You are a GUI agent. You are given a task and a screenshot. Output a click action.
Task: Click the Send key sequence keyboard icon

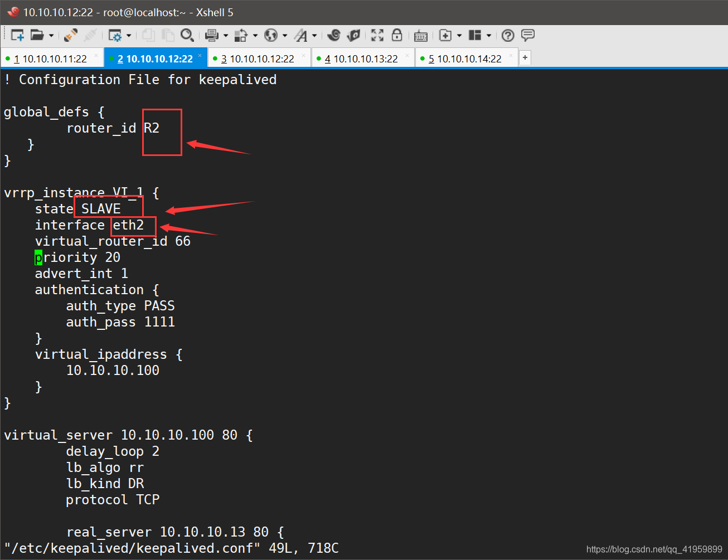pyautogui.click(x=421, y=36)
